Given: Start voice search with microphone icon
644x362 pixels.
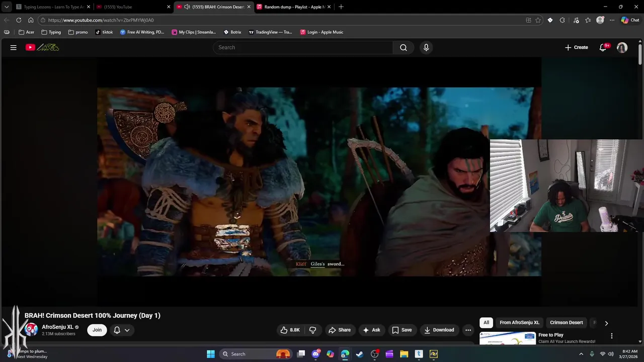Looking at the screenshot, I should point(426,47).
